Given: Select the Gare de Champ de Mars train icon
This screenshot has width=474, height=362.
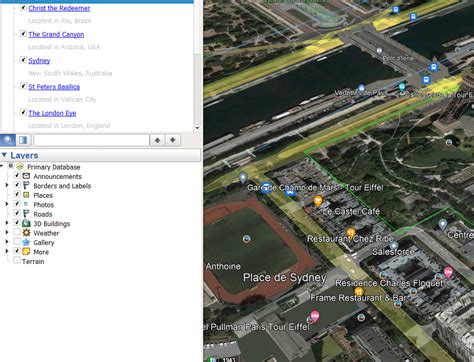Looking at the screenshot, I should pos(266,188).
